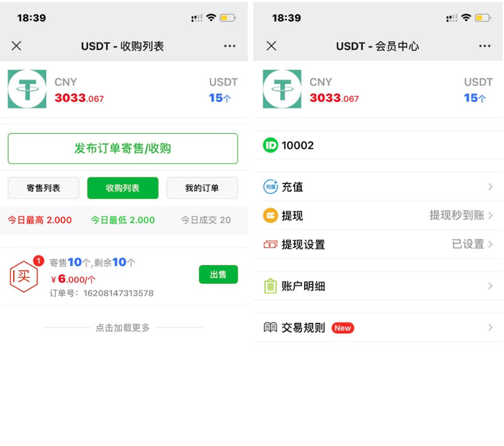504x446 pixels.
Task: Click the ID badge next to 10002
Action: 270,145
